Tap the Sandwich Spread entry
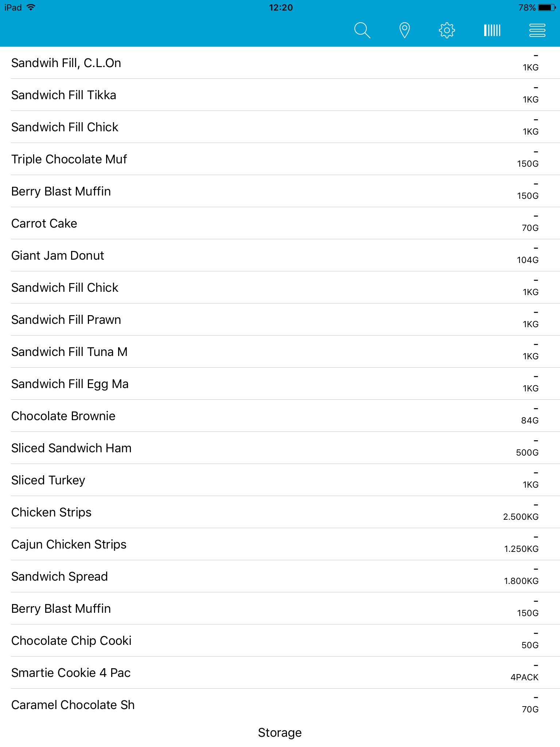 point(59,577)
